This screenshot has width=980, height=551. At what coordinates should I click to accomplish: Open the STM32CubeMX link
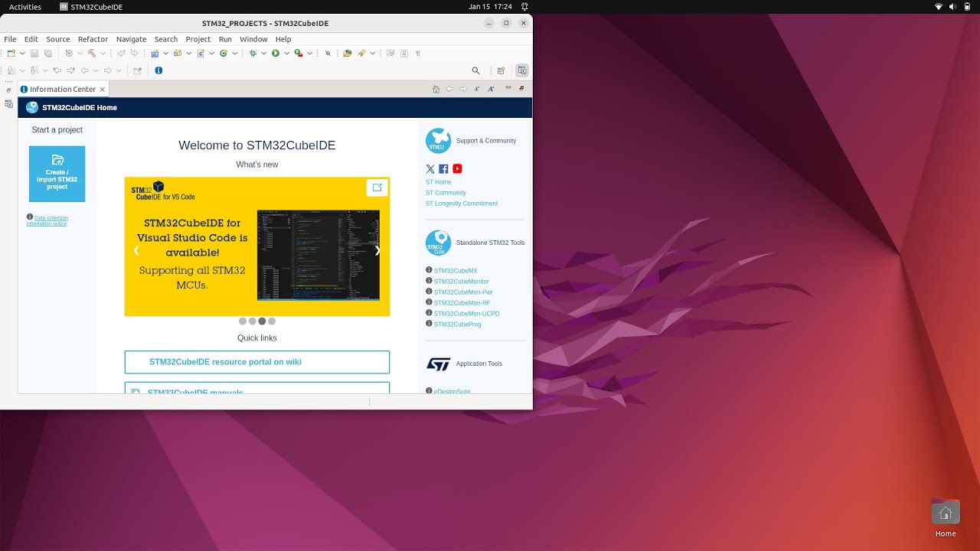click(456, 271)
